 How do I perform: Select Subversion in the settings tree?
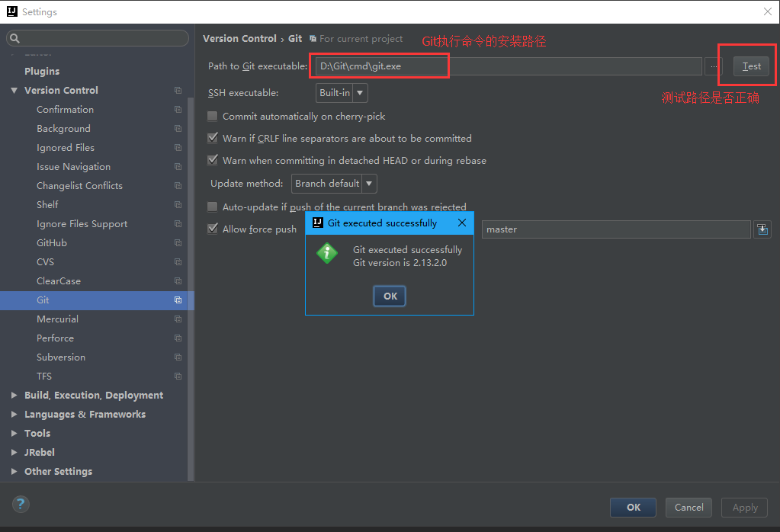pos(61,357)
